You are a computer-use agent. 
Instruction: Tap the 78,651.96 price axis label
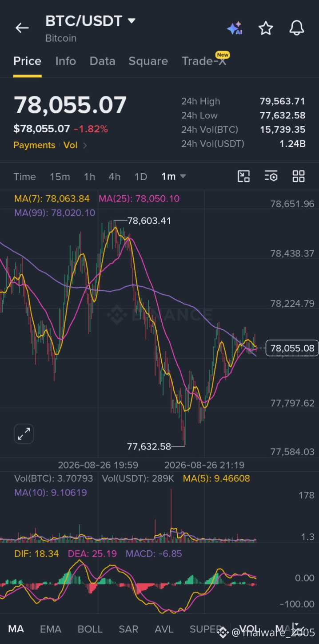(292, 204)
